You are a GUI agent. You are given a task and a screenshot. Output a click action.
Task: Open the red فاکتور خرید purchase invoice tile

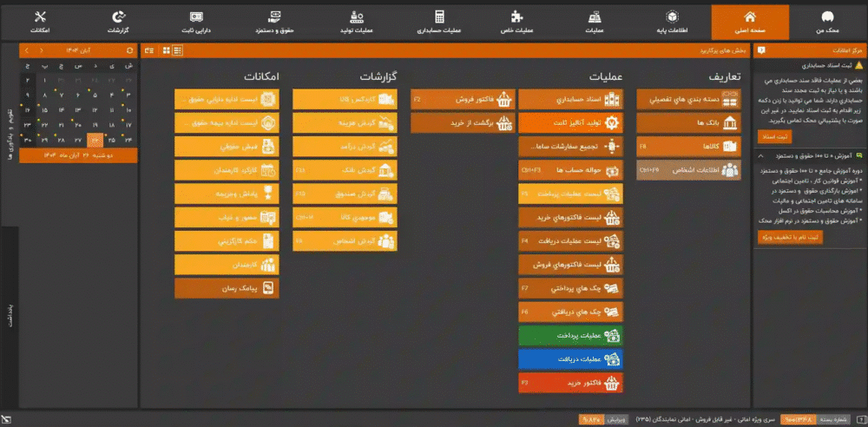click(571, 382)
